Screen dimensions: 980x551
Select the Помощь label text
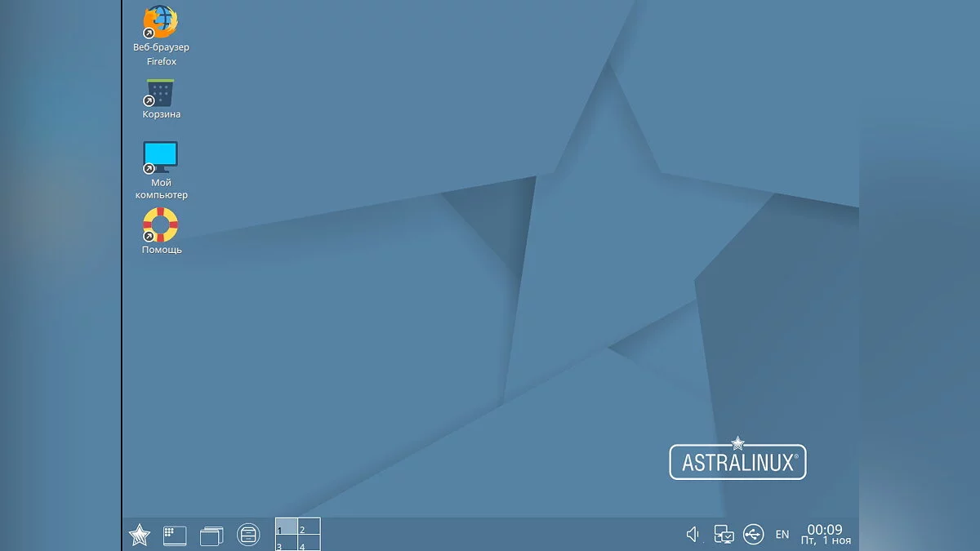coord(162,250)
